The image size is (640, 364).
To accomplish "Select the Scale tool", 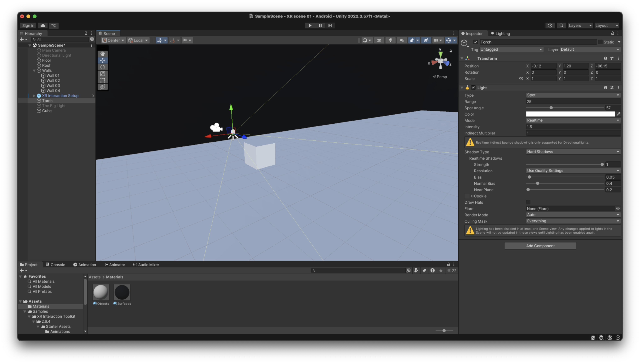I will (x=103, y=74).
